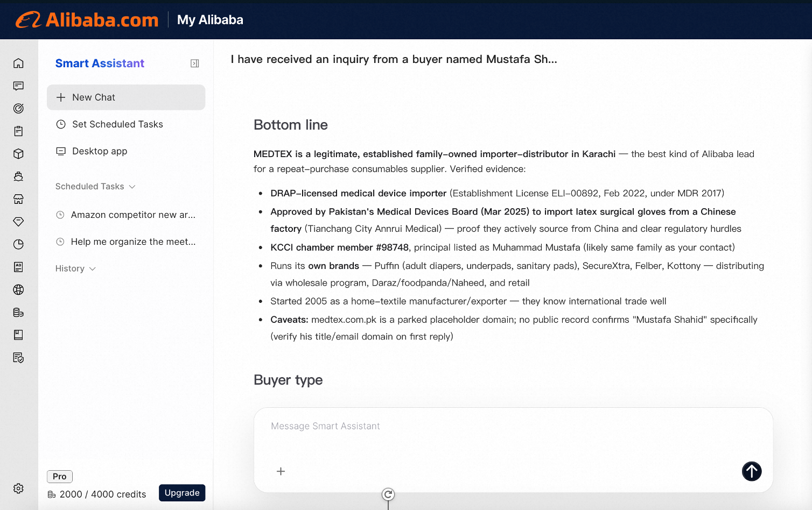The image size is (812, 510).
Task: Open the pie chart analytics icon
Action: (18, 244)
